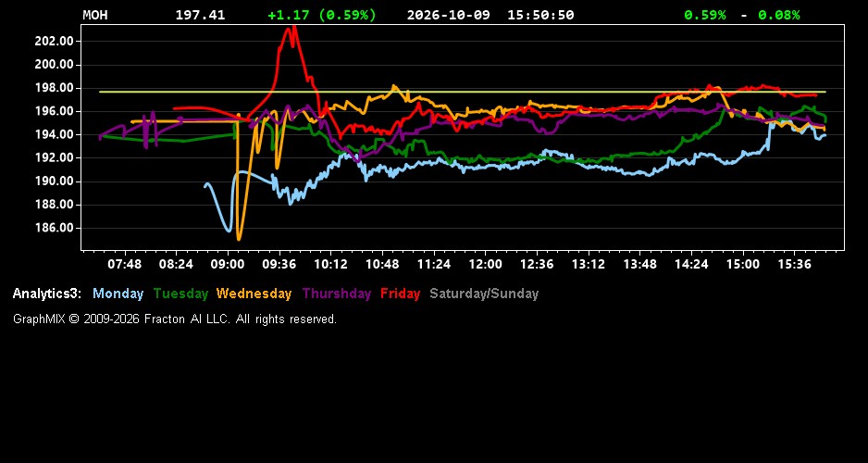Image resolution: width=868 pixels, height=463 pixels.
Task: Click the light-blue Monday dip near 186
Action: 228,230
